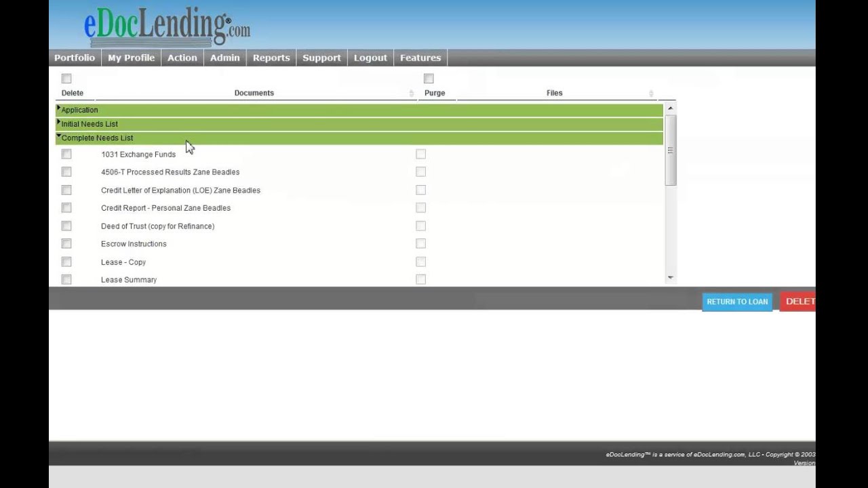
Task: Select the 1031 Exchange Funds document name
Action: [138, 155]
